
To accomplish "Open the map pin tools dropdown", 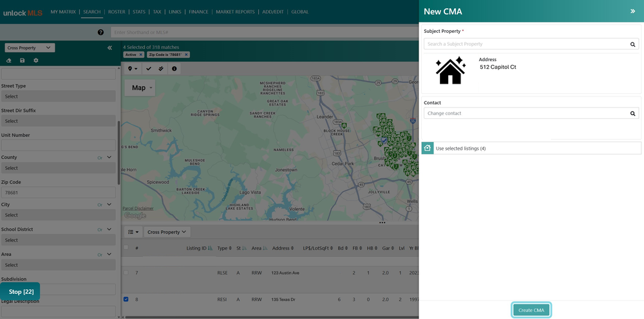I will click(x=133, y=69).
